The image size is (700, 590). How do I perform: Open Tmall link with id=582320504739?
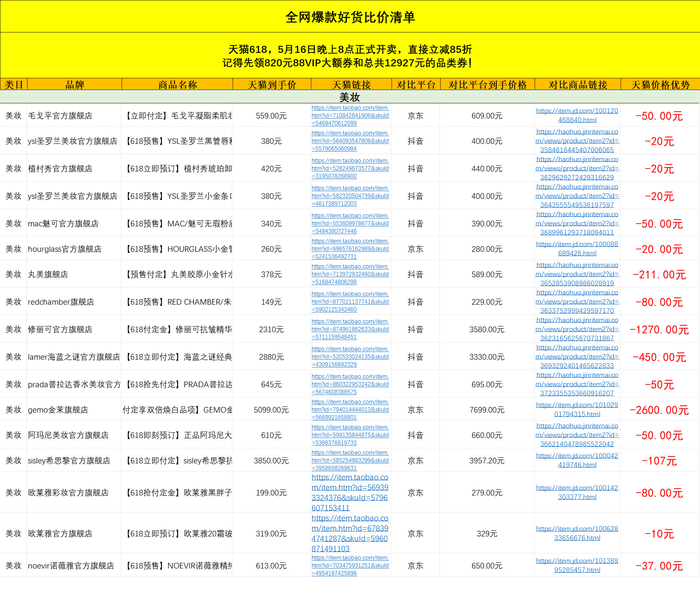coord(350,196)
